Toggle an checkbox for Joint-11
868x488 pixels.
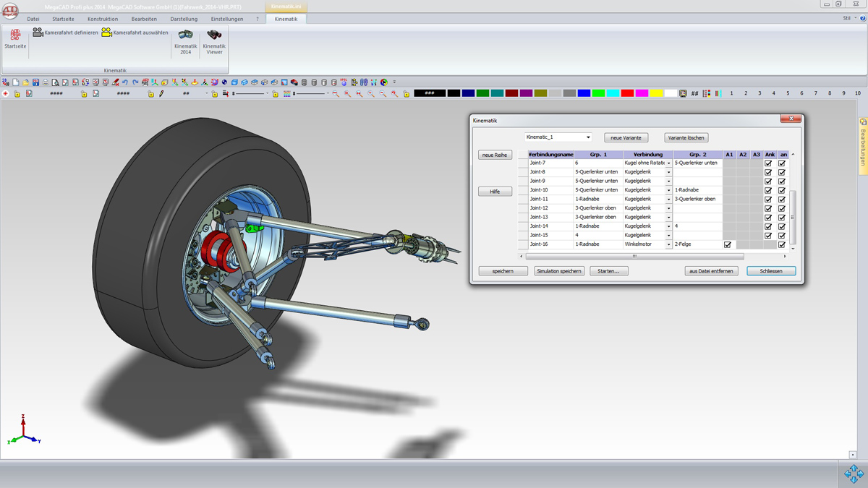click(x=782, y=200)
